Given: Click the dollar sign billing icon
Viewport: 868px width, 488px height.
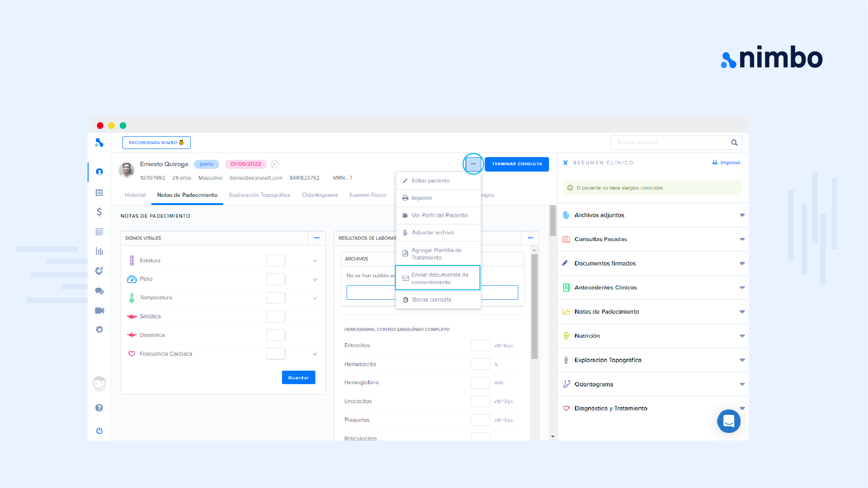Looking at the screenshot, I should (x=99, y=212).
